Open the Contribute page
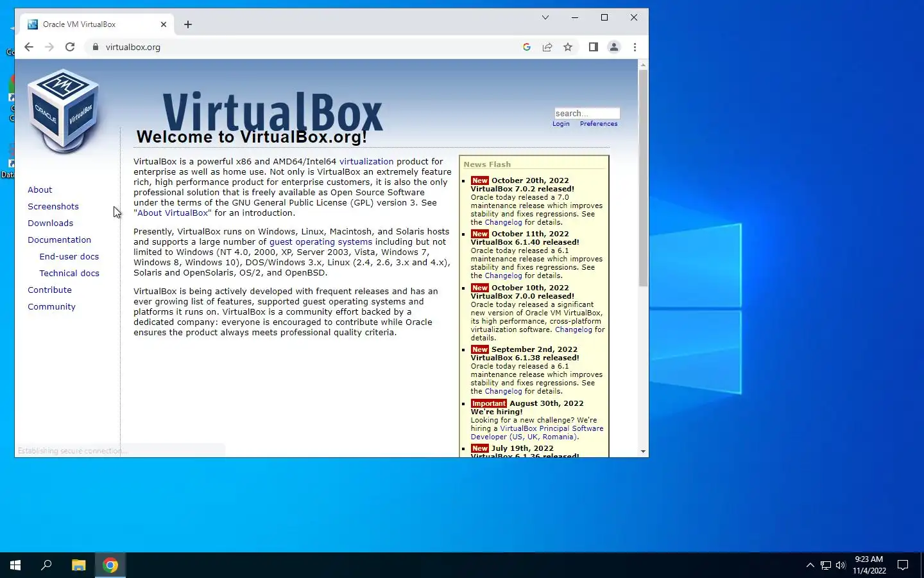Viewport: 924px width, 578px height. (x=49, y=290)
